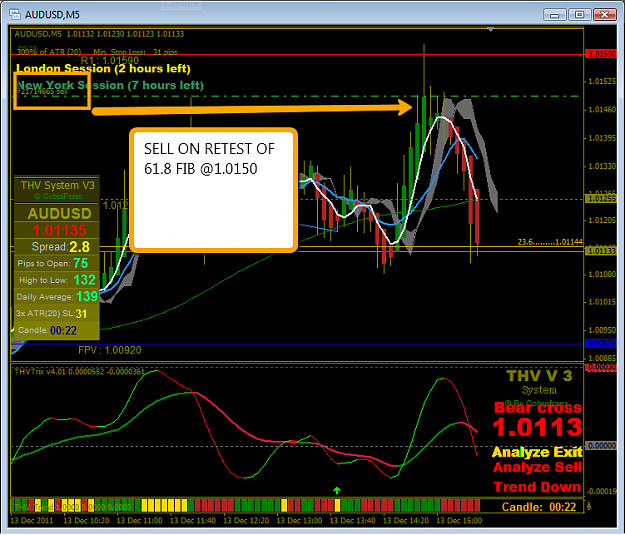Click the 'High to Low: 132' row
The image size is (625, 535).
[x=57, y=280]
